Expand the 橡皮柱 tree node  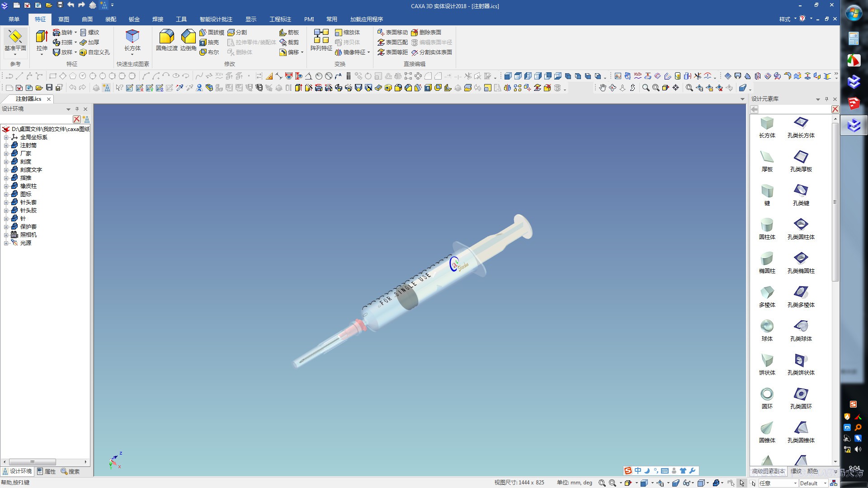point(6,186)
